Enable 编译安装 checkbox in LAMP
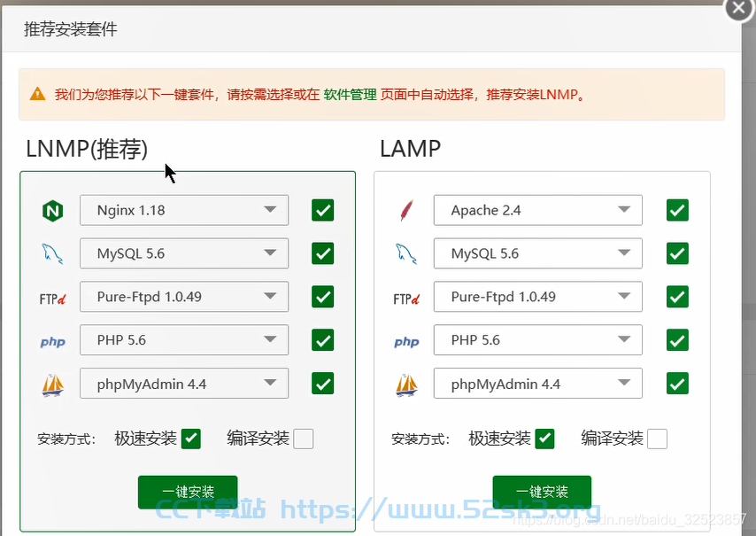756x536 pixels. 657,439
